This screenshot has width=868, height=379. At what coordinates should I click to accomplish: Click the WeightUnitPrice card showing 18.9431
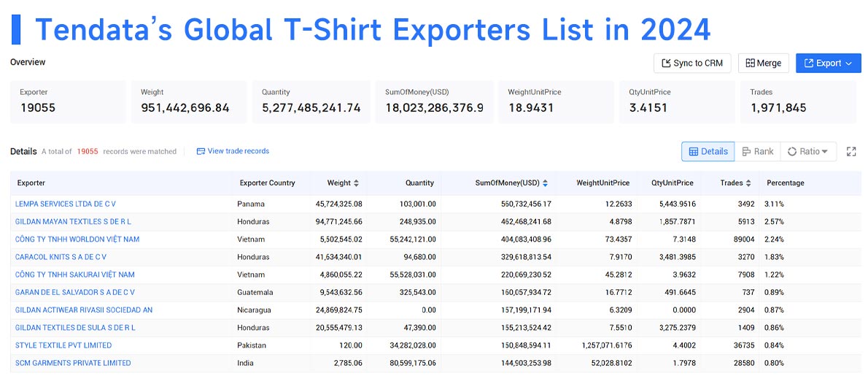tap(557, 102)
